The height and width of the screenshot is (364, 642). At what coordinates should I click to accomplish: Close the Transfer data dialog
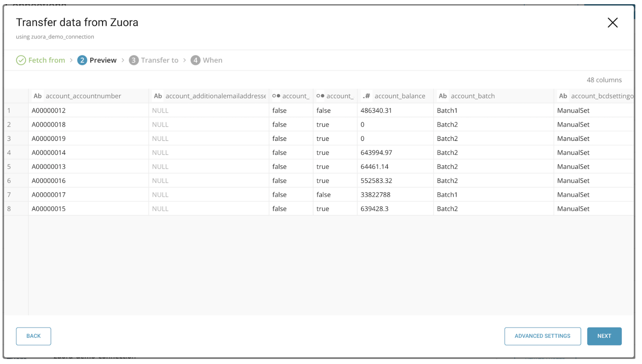point(612,22)
